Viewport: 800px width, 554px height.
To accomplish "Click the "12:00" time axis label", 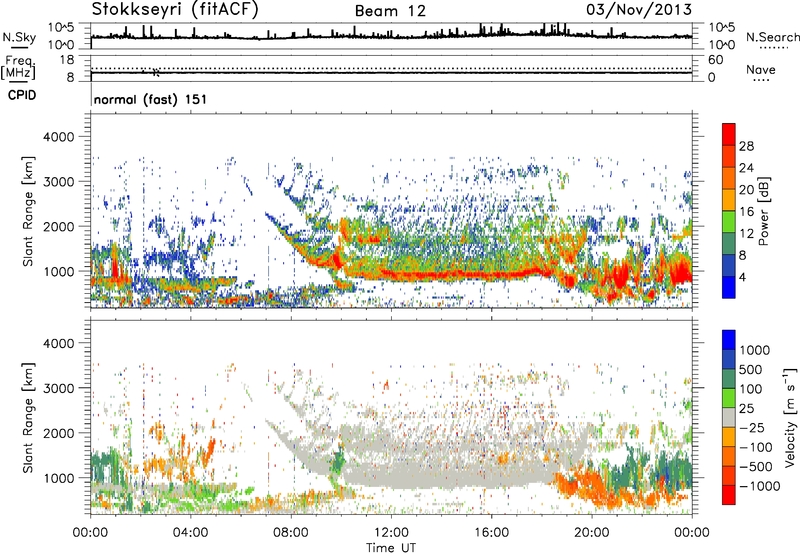I will coord(391,533).
